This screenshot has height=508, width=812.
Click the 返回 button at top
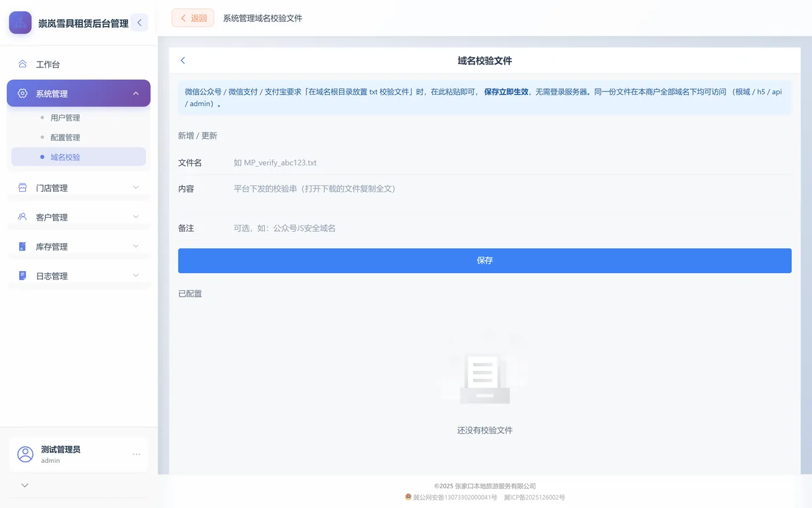(x=193, y=18)
